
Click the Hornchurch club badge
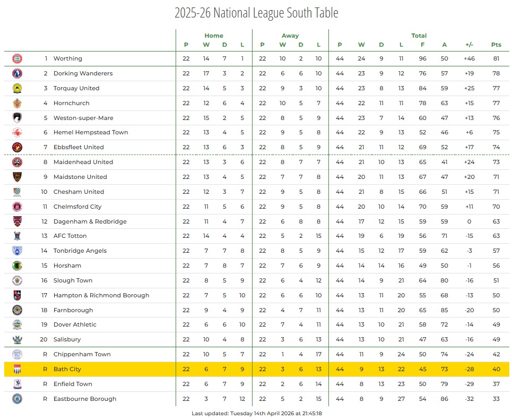pyautogui.click(x=17, y=103)
